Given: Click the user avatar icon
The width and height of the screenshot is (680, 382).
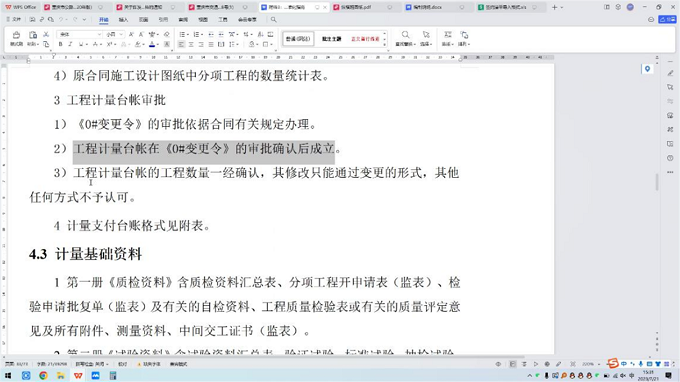Looking at the screenshot, I should (630, 7).
